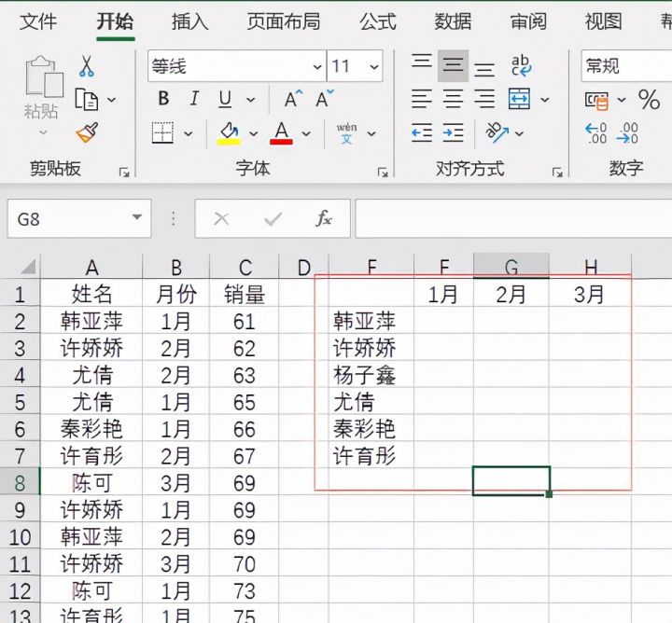Click the Select All corner triangle

[x=27, y=267]
